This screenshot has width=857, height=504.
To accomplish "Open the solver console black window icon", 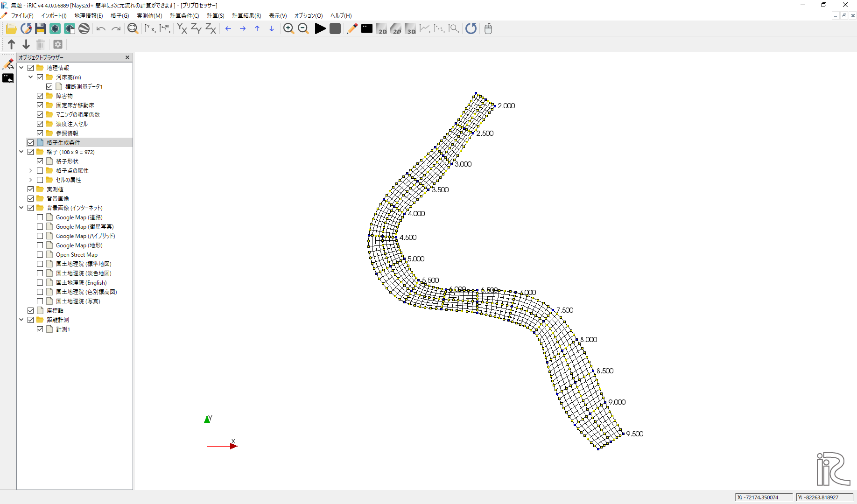I will click(367, 29).
